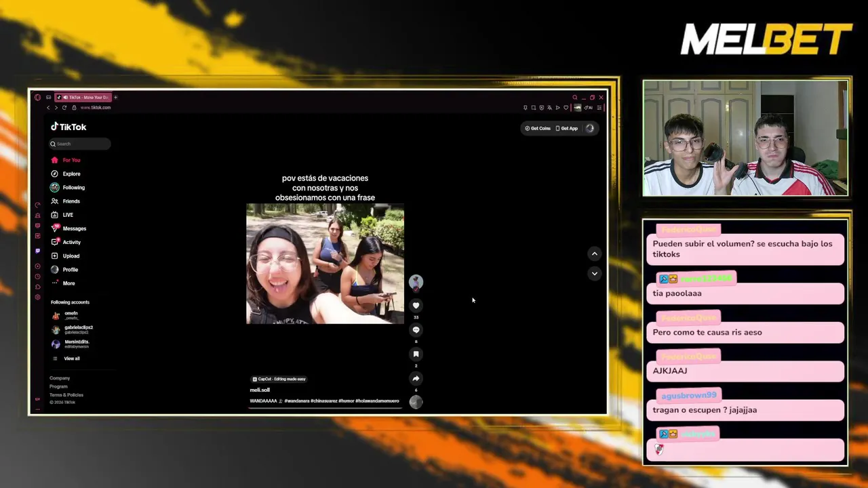The image size is (868, 488).
Task: Click the MELBET sponsor logo
Action: click(766, 39)
